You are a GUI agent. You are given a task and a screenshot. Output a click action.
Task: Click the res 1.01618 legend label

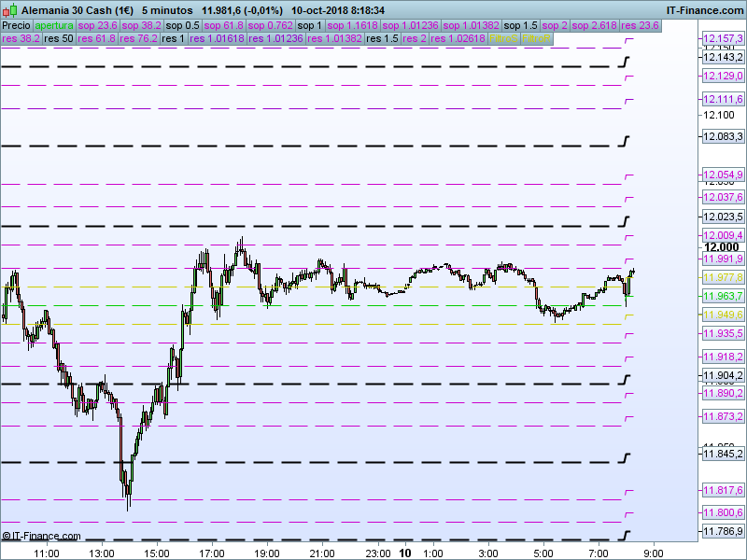point(217,38)
